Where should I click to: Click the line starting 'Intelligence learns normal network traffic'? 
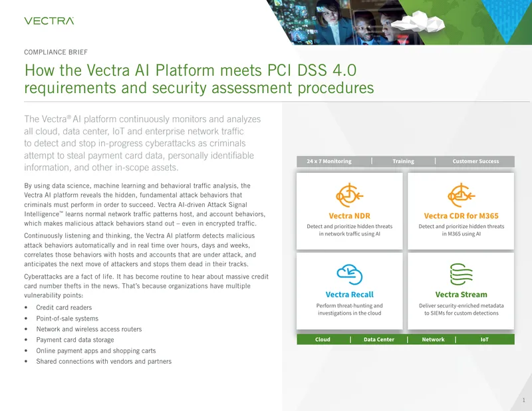[144, 214]
